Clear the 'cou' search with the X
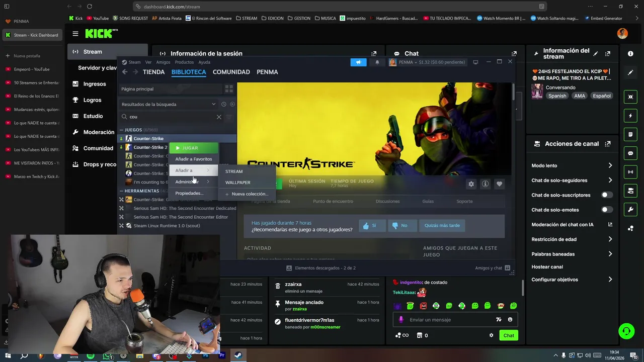This screenshot has width=644, height=362. click(219, 117)
